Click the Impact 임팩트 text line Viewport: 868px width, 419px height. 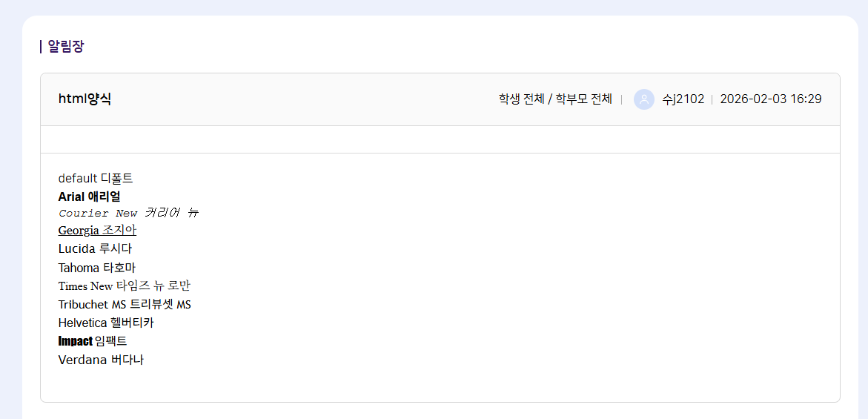(x=93, y=341)
